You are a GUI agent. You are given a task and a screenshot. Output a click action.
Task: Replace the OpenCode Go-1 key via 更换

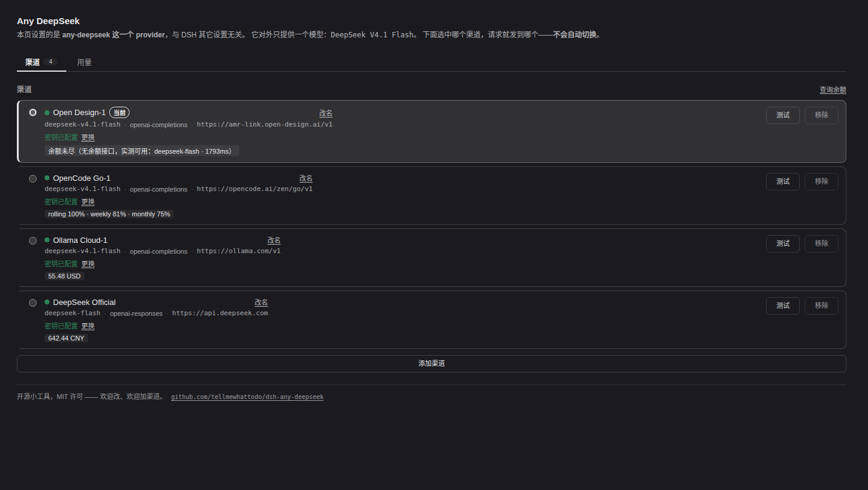tap(88, 202)
